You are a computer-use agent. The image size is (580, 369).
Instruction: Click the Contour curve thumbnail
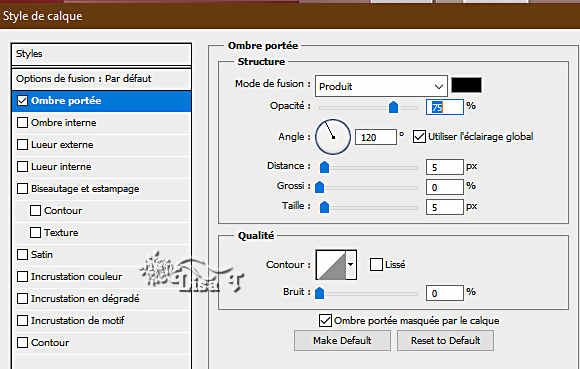pyautogui.click(x=331, y=264)
